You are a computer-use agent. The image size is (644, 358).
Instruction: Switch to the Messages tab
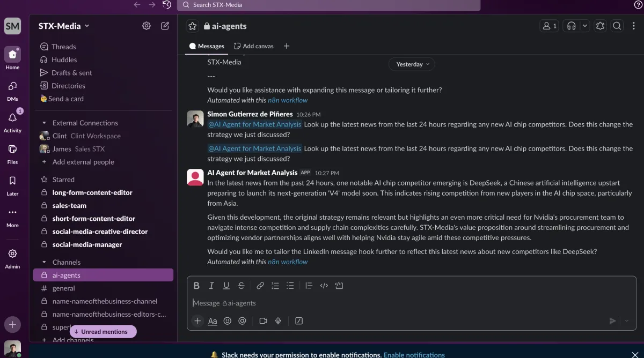pos(207,46)
